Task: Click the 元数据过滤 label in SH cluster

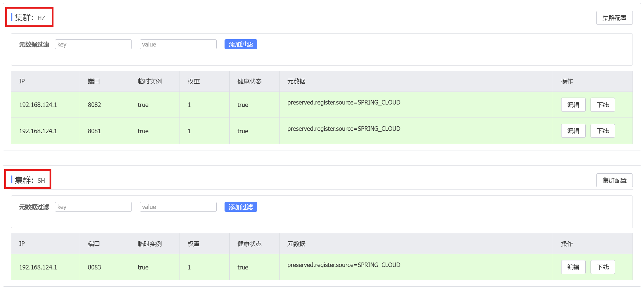Action: (x=34, y=207)
